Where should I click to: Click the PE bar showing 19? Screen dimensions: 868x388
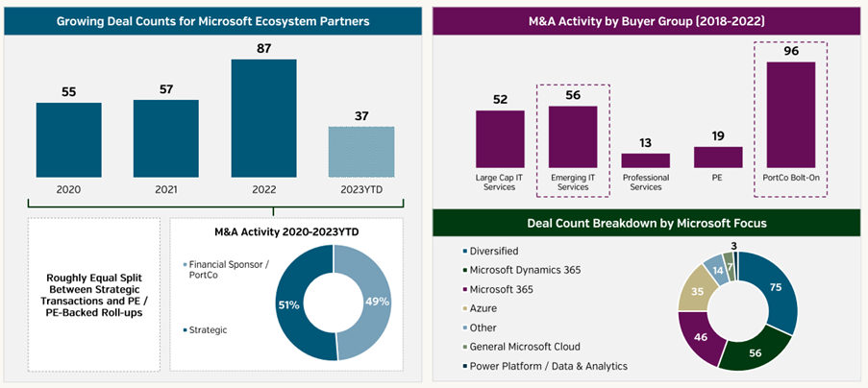tap(718, 157)
